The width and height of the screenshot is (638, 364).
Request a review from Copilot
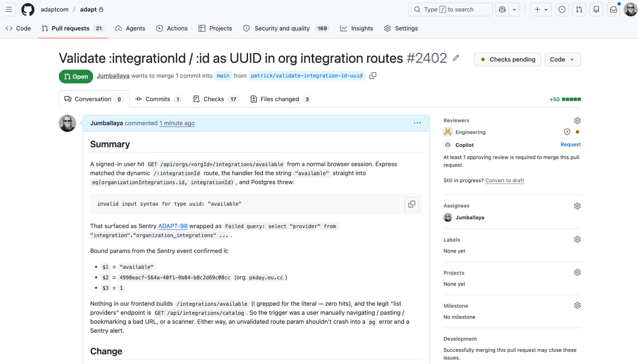(571, 145)
